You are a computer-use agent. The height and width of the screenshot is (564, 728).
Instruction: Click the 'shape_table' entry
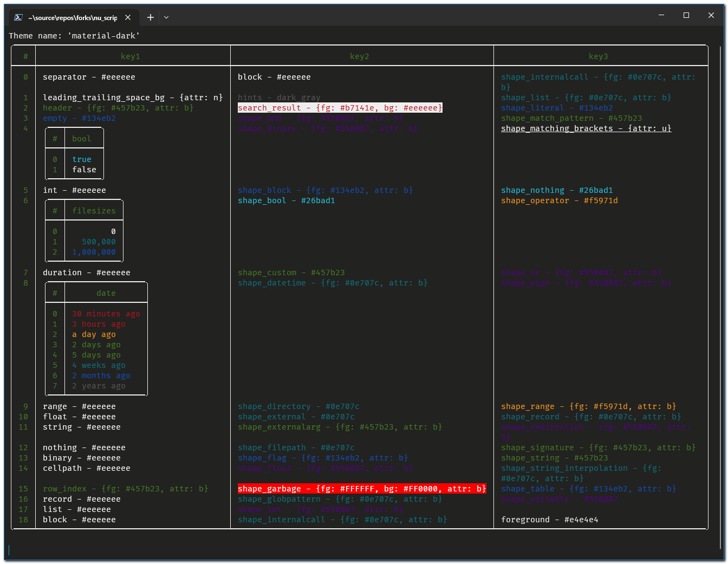tap(589, 489)
